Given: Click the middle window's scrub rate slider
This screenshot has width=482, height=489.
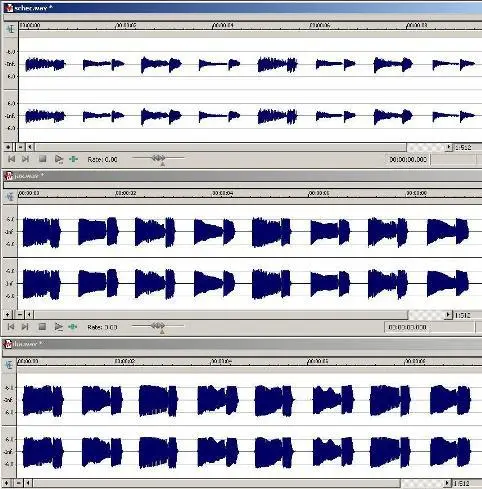Looking at the screenshot, I should 158,326.
